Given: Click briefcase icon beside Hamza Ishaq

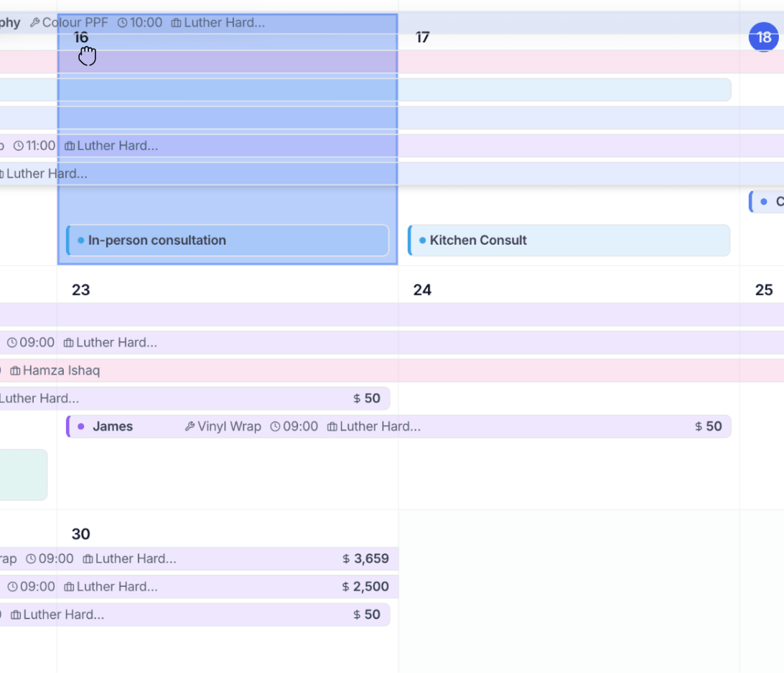Looking at the screenshot, I should click(16, 371).
